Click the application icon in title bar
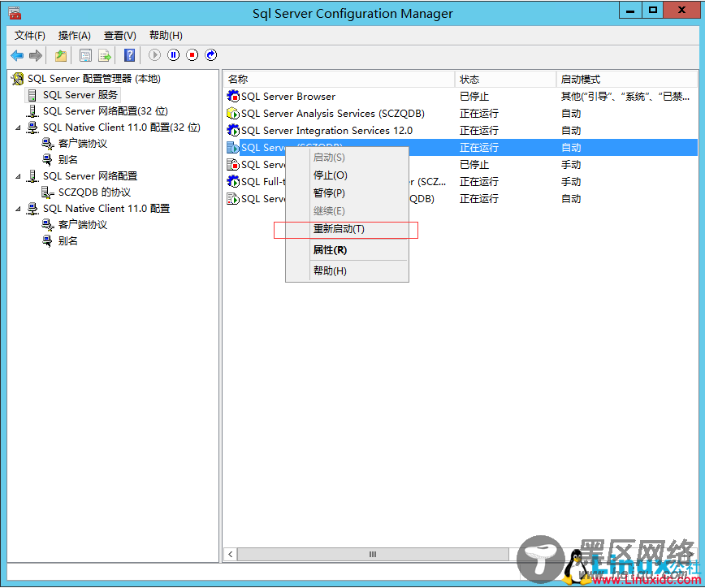Image resolution: width=705 pixels, height=588 pixels. [15, 13]
